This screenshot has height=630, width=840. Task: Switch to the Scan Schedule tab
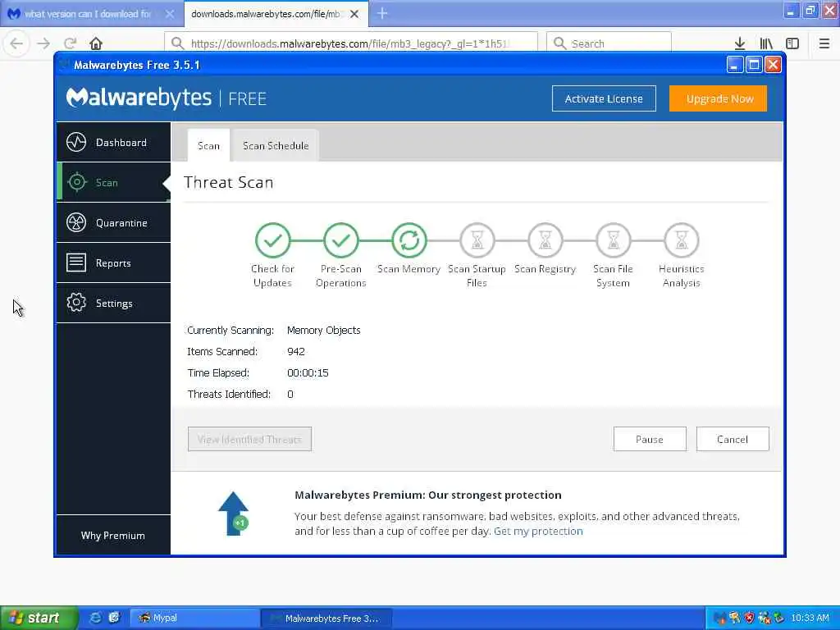click(x=276, y=145)
